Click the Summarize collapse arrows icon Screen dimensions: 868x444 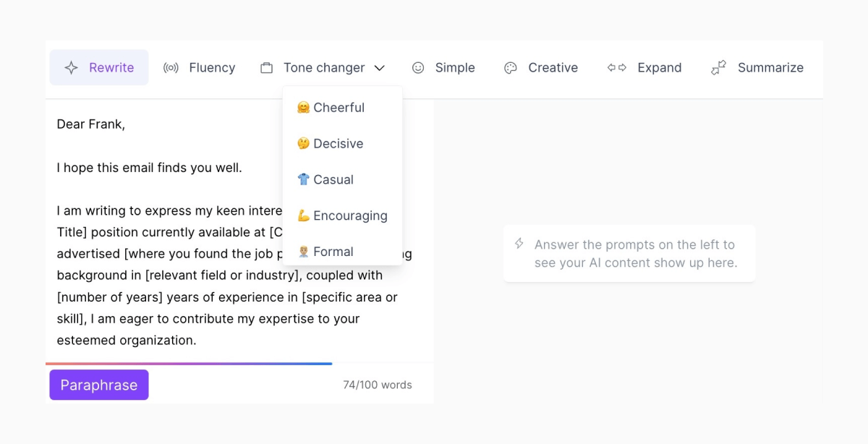point(718,68)
